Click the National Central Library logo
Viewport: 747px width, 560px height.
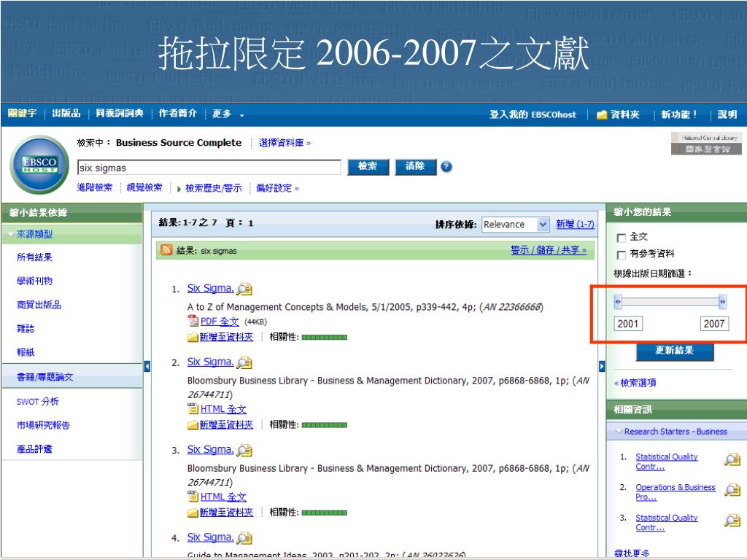tap(706, 144)
